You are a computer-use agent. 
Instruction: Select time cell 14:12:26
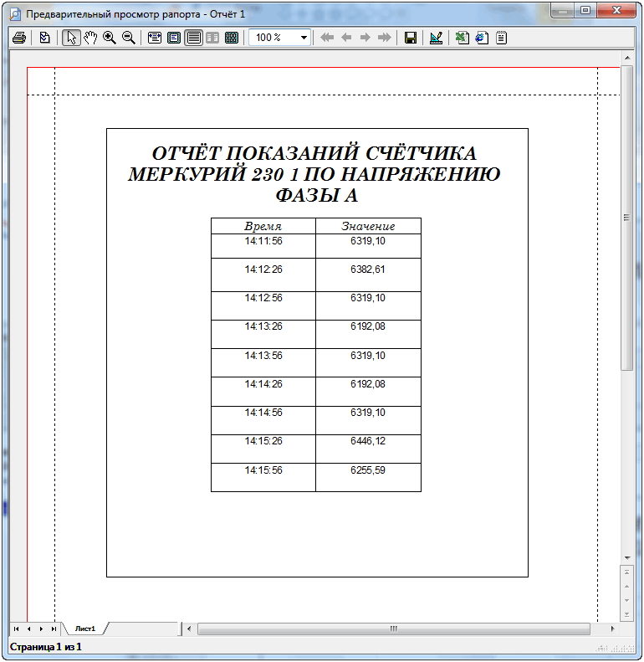[263, 275]
